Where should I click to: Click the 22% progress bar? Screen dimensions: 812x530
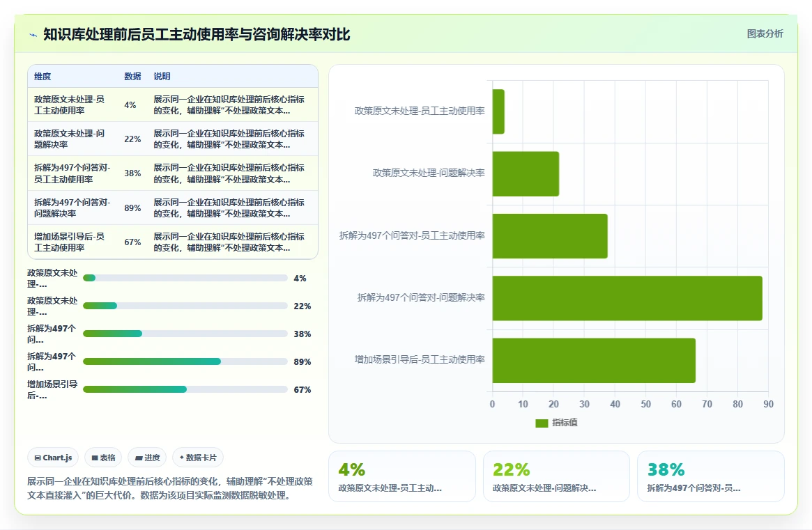(x=185, y=306)
